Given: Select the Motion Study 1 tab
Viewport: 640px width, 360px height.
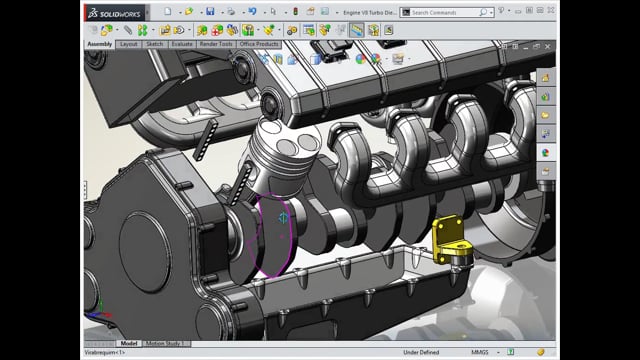Looking at the screenshot, I should (166, 344).
